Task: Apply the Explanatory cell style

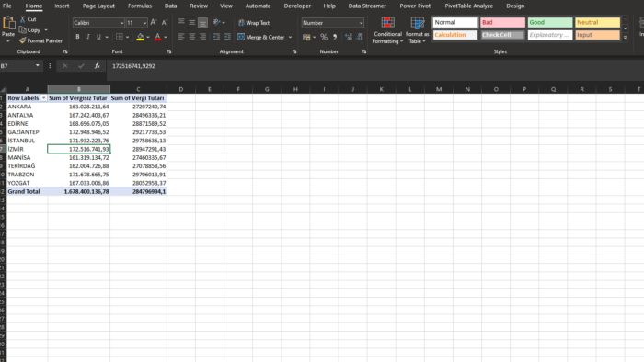Action: (x=550, y=35)
